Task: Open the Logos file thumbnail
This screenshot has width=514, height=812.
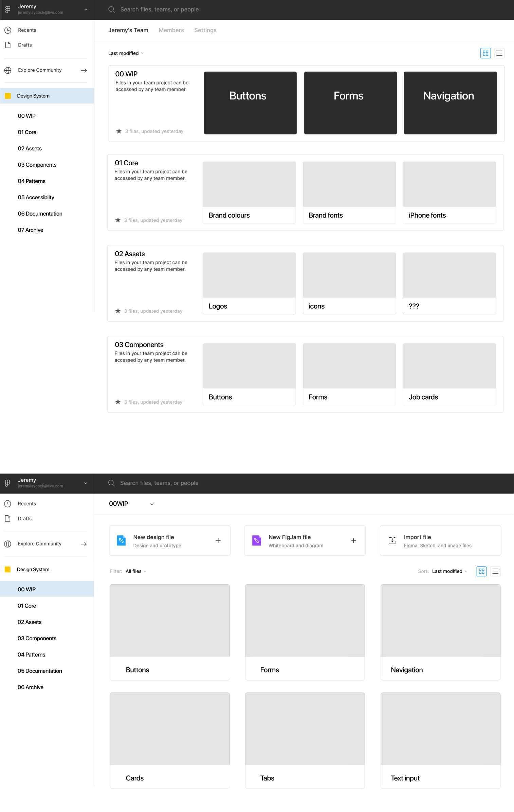Action: 249,283
